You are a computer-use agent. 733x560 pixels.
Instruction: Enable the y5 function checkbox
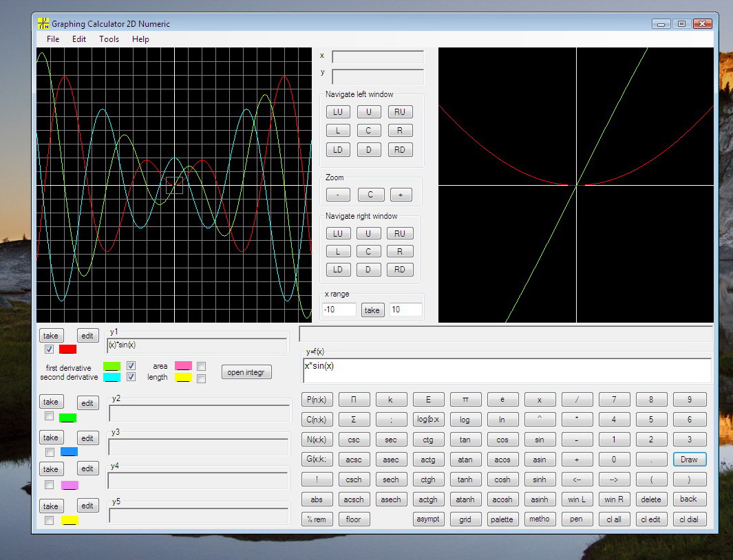point(49,520)
